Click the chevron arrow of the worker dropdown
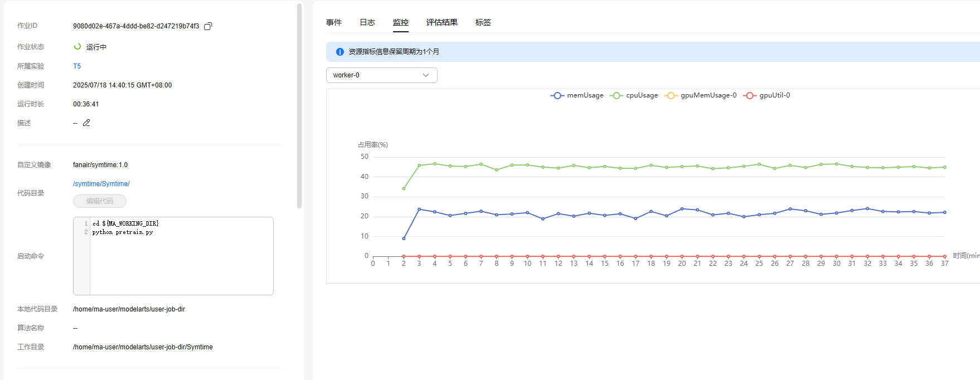The image size is (980, 380). pyautogui.click(x=426, y=75)
